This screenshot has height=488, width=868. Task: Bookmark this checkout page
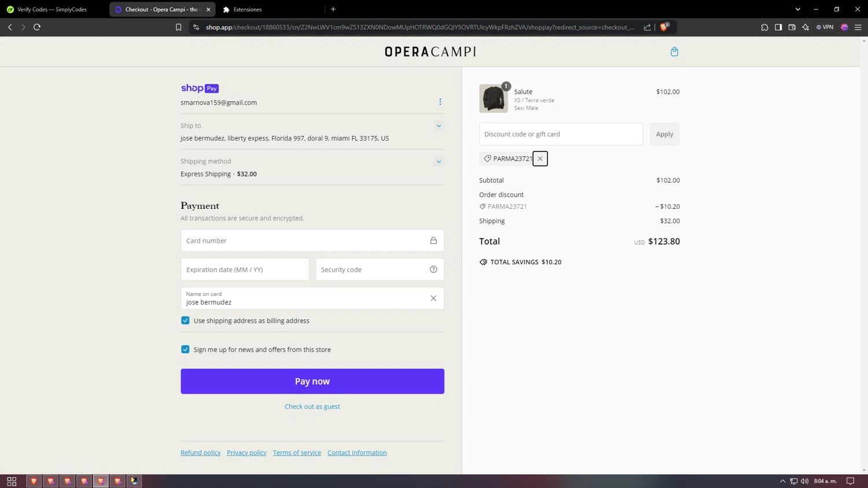[179, 27]
